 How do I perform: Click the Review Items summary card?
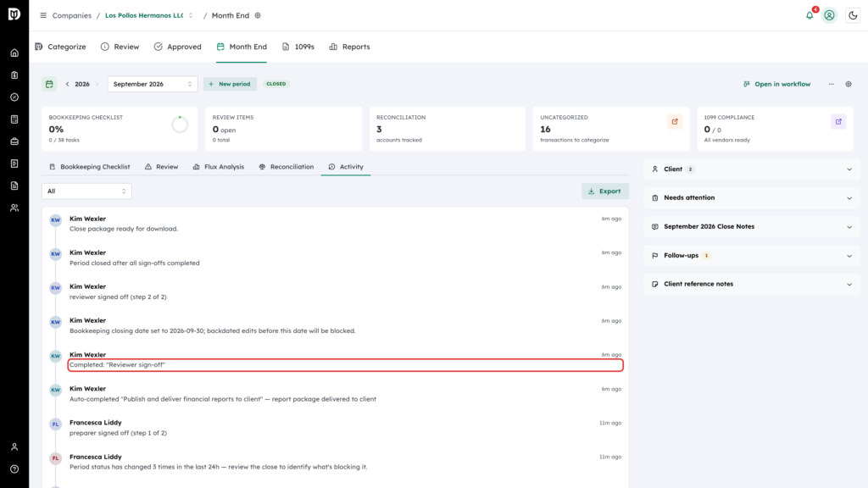point(283,129)
